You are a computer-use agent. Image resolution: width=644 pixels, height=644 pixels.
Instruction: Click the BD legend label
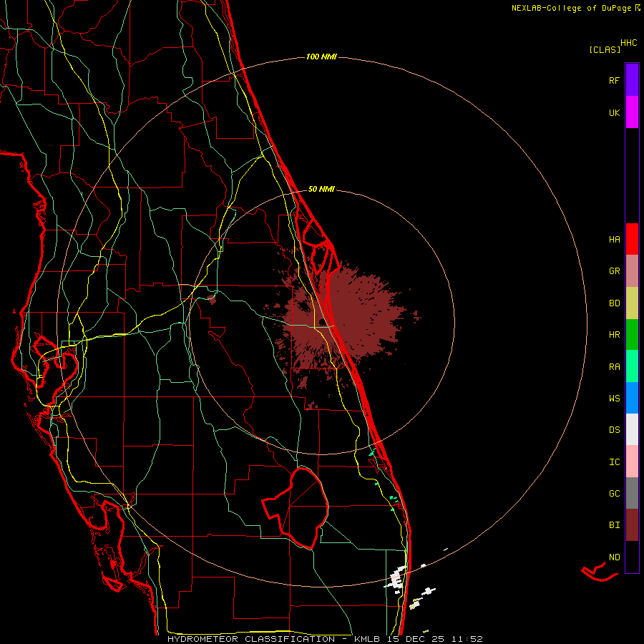[x=614, y=303]
